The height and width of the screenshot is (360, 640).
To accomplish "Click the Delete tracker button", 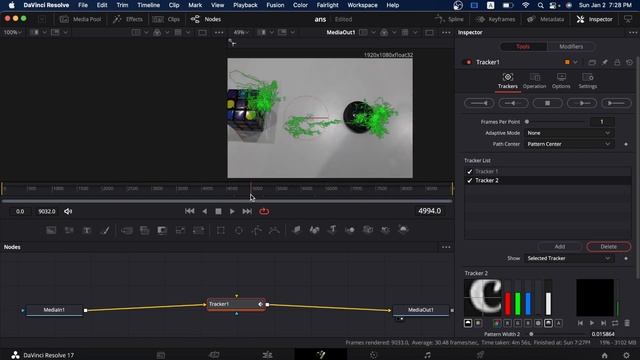I will [x=608, y=247].
